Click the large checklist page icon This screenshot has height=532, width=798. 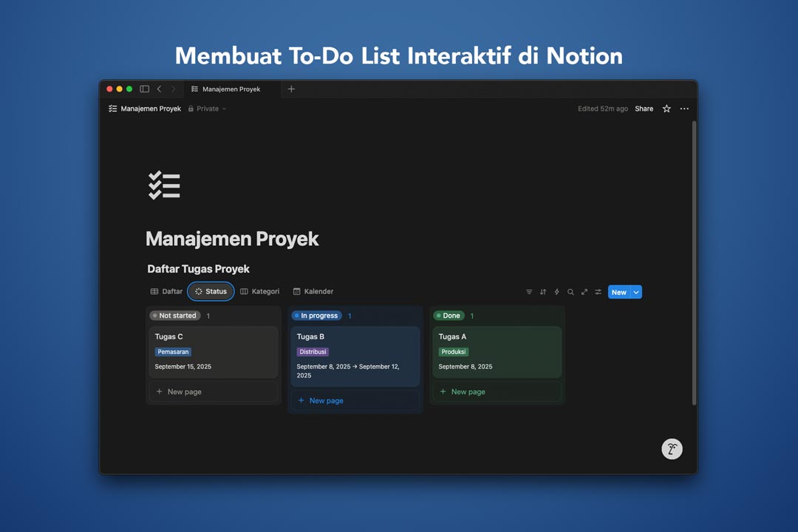coord(164,185)
